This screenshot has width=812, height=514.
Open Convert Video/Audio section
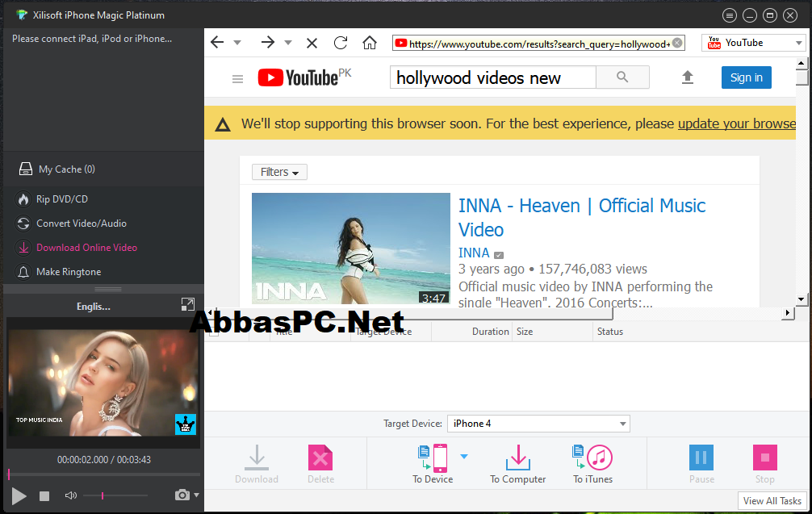tap(82, 223)
